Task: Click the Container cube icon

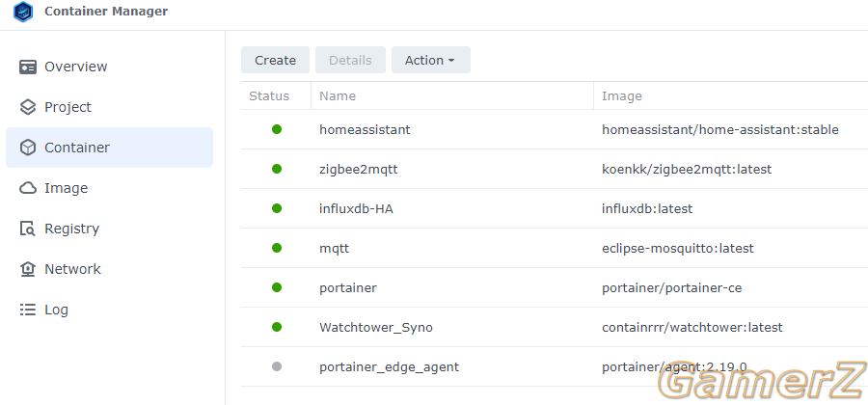Action: 28,148
